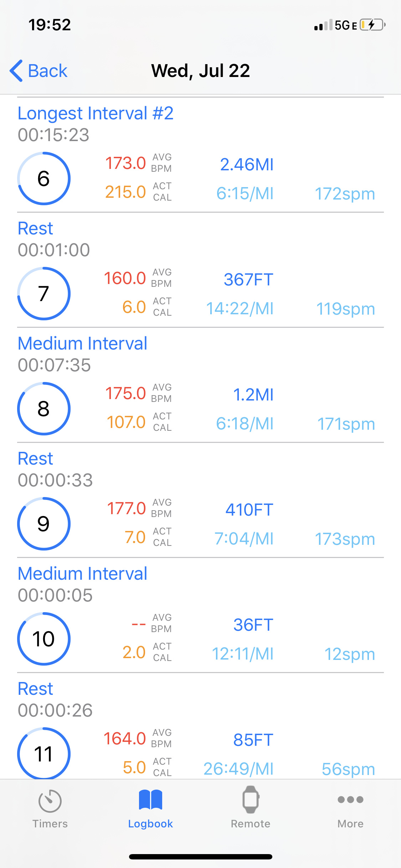Tap the 2.46MI distance value
The image size is (401, 868).
tap(247, 165)
